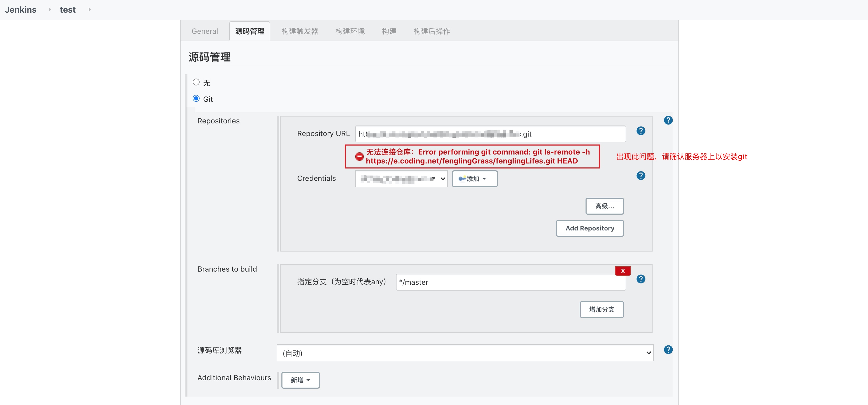The image size is (868, 405).
Task: Select the Git radio button
Action: (196, 99)
